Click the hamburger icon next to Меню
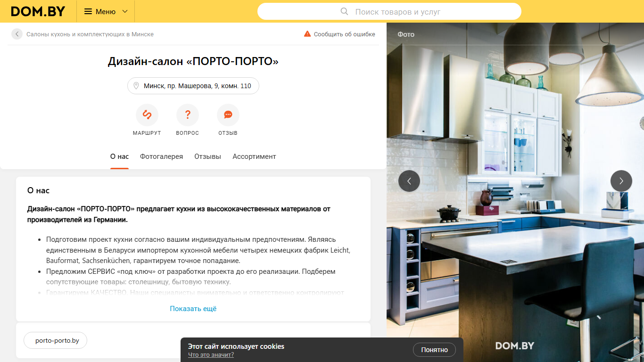This screenshot has height=362, width=644. pyautogui.click(x=88, y=11)
